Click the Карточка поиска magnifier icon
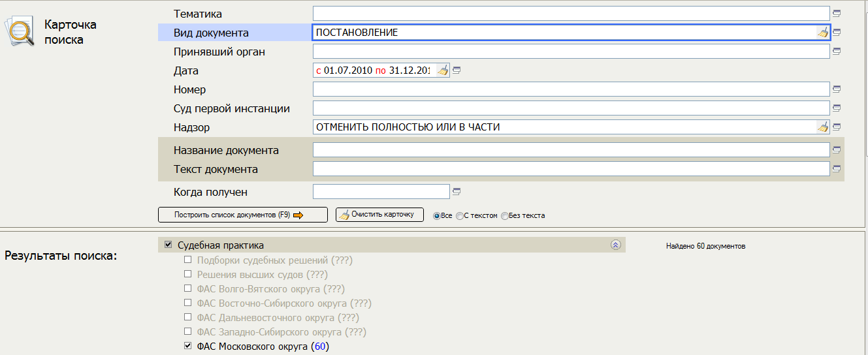 [x=20, y=31]
